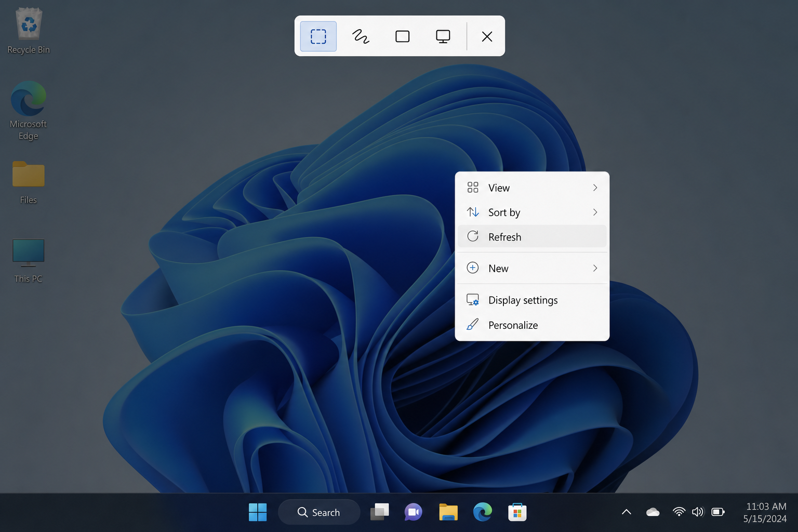This screenshot has width=798, height=532.
Task: Open the Windows Start menu
Action: (x=258, y=512)
